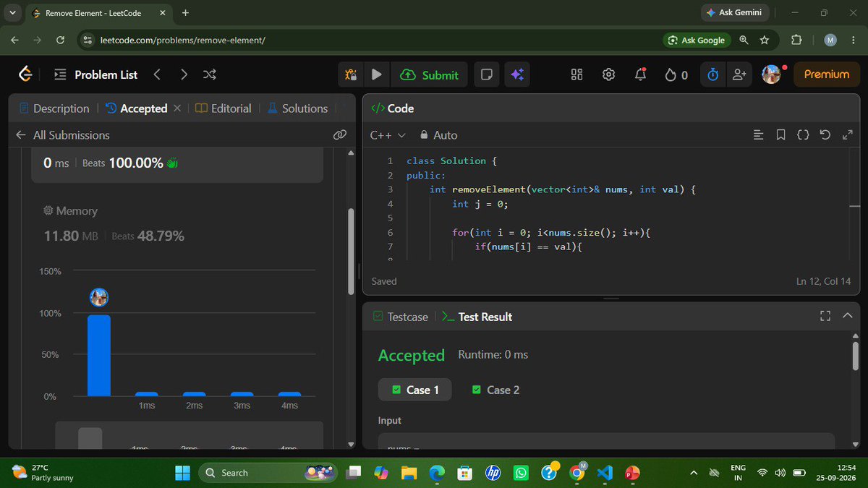868x488 pixels.
Task: Click the Premium button
Action: [x=827, y=74]
